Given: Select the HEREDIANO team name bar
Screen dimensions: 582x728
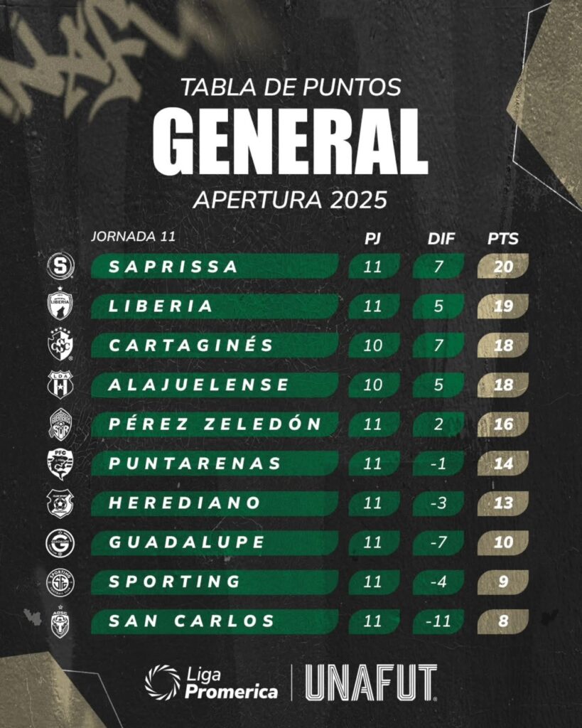Looking at the screenshot, I should (x=213, y=503).
